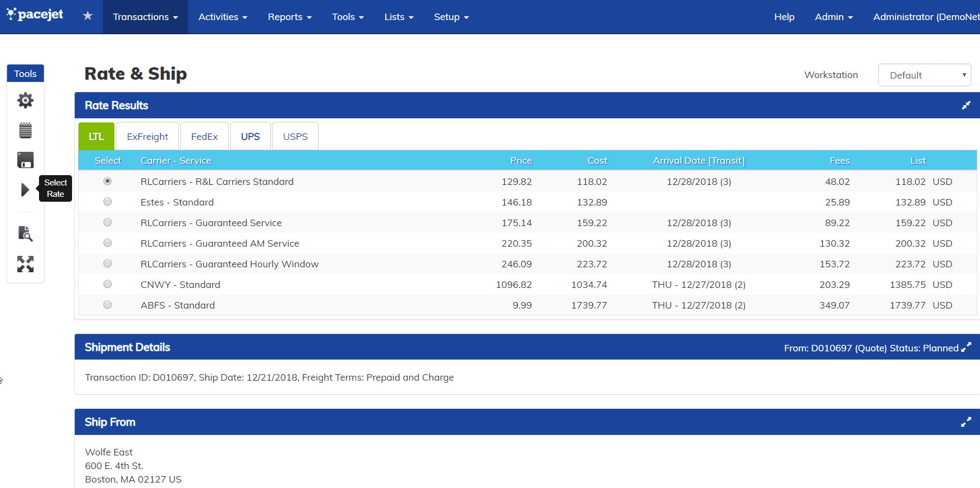Screen dimensions: 980x488
Task: Click the Select Rate arrow icon
Action: (25, 190)
